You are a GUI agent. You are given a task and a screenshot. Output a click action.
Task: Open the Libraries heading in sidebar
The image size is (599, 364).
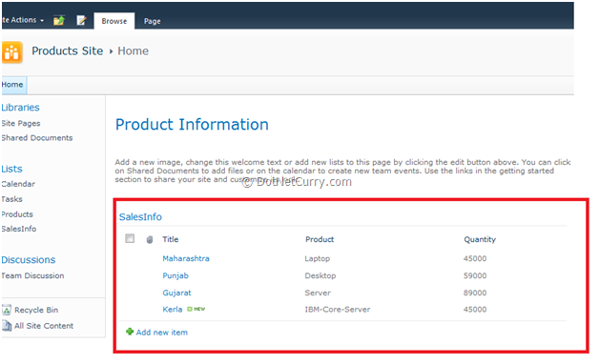coord(20,108)
